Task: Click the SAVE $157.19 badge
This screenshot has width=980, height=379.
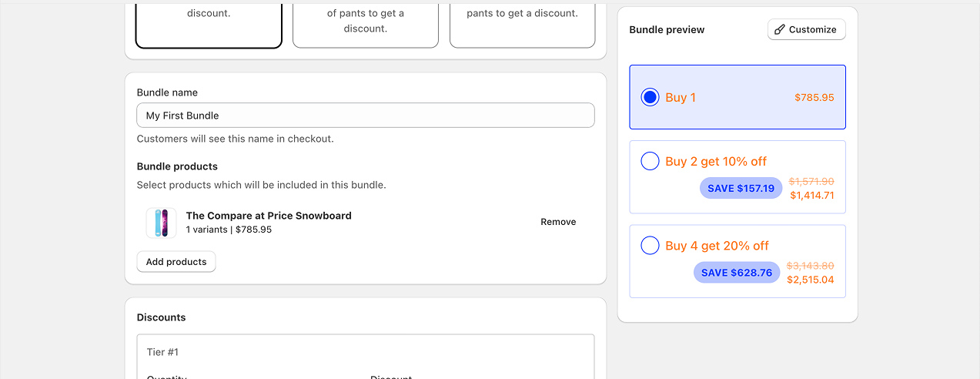Action: [x=741, y=189]
